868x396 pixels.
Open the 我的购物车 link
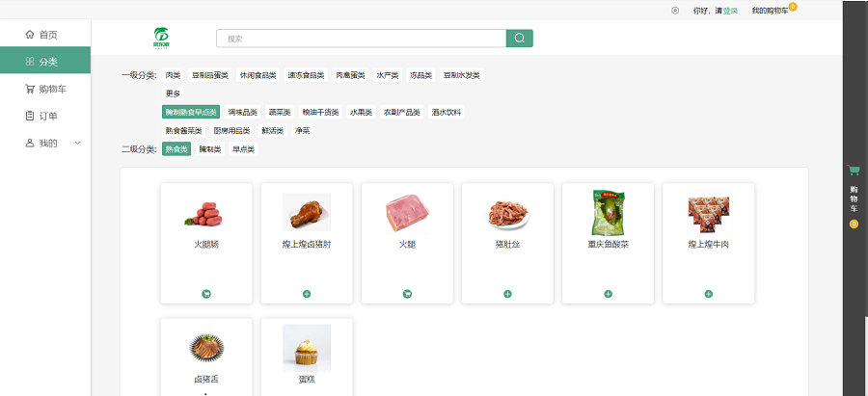click(770, 11)
